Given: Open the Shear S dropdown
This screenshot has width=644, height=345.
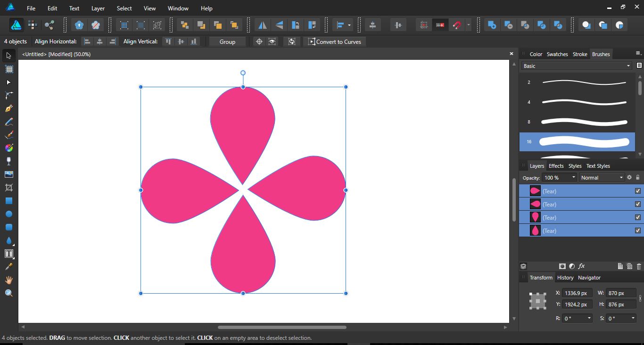Looking at the screenshot, I should click(x=633, y=318).
